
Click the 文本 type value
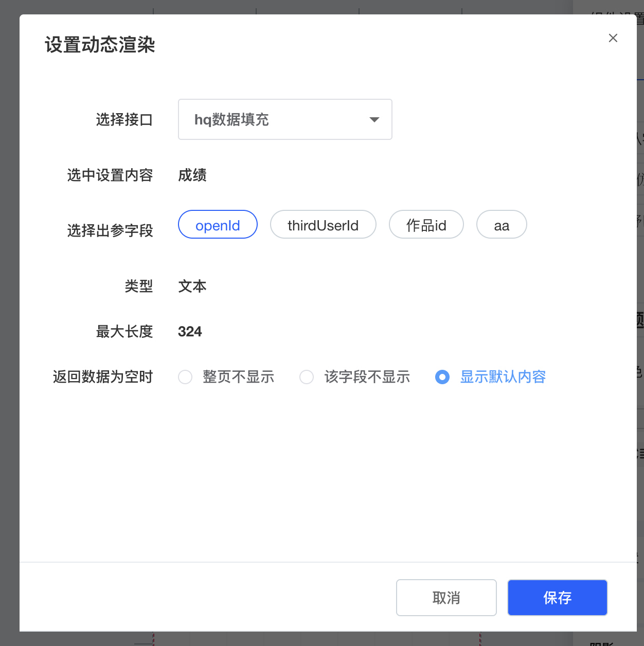pos(192,286)
